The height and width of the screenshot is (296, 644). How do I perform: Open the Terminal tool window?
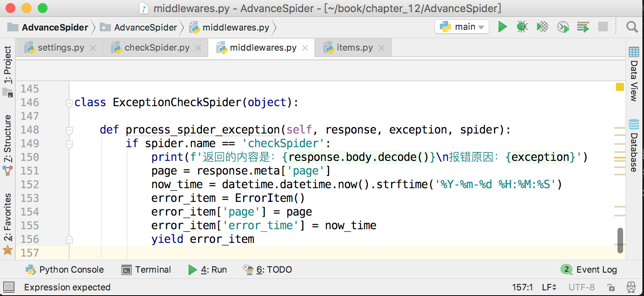pos(146,269)
